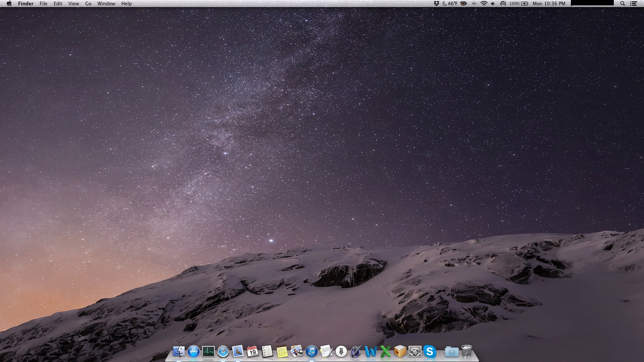This screenshot has height=362, width=644.
Task: Open Microsoft Word in the dock
Action: click(x=371, y=351)
